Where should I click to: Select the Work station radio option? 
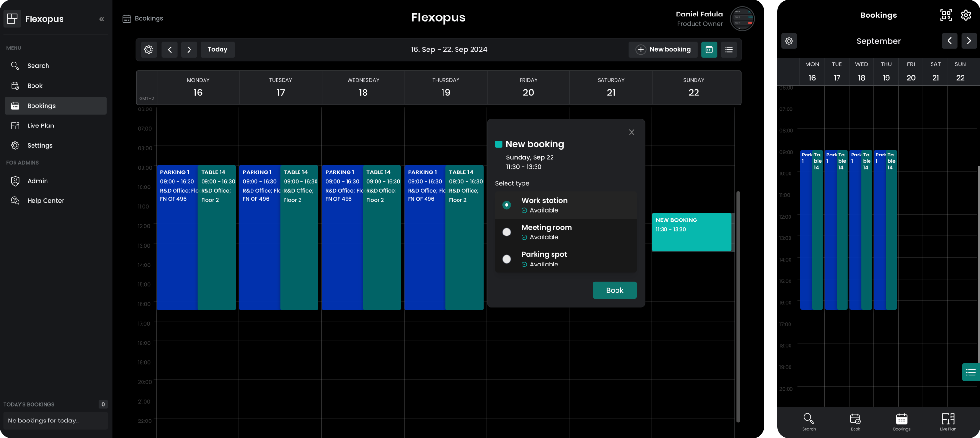click(506, 205)
